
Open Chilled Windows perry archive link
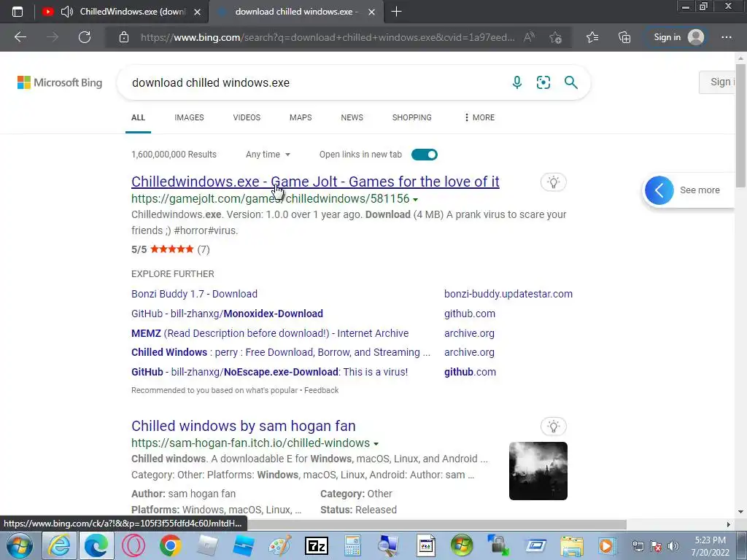tap(281, 352)
